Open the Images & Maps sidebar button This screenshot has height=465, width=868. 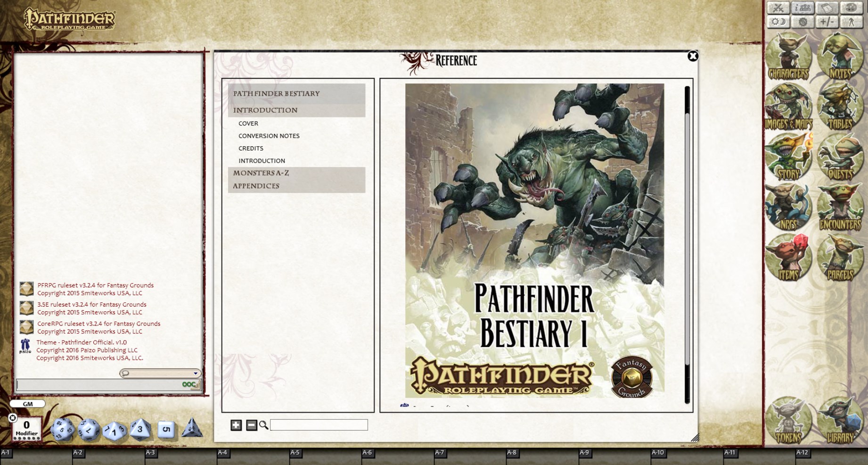tap(788, 107)
